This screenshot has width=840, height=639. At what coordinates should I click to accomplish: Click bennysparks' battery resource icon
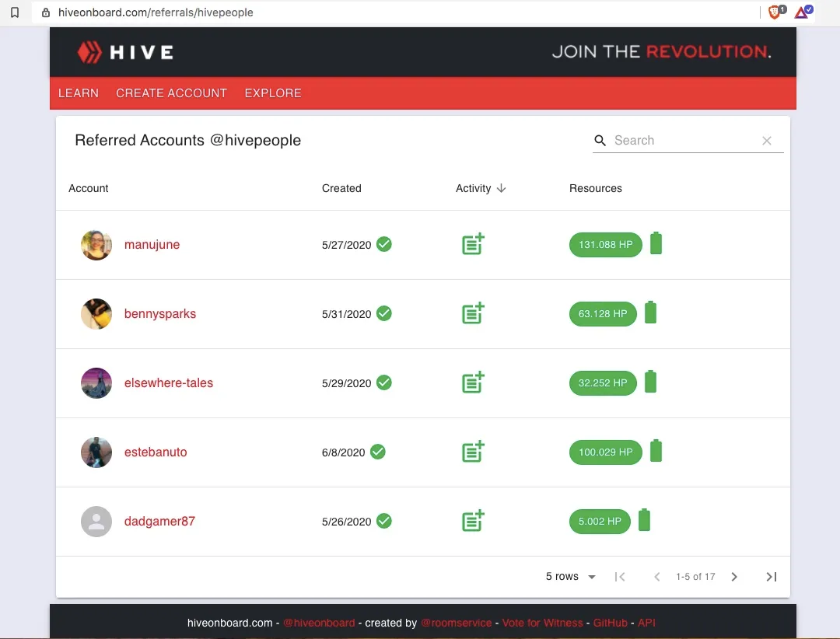(650, 313)
